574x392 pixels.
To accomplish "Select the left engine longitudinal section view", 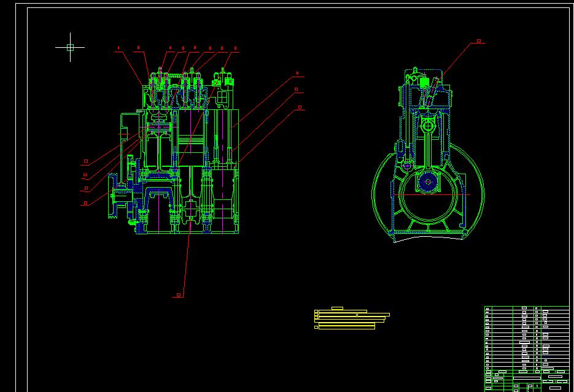I will pos(173,151).
